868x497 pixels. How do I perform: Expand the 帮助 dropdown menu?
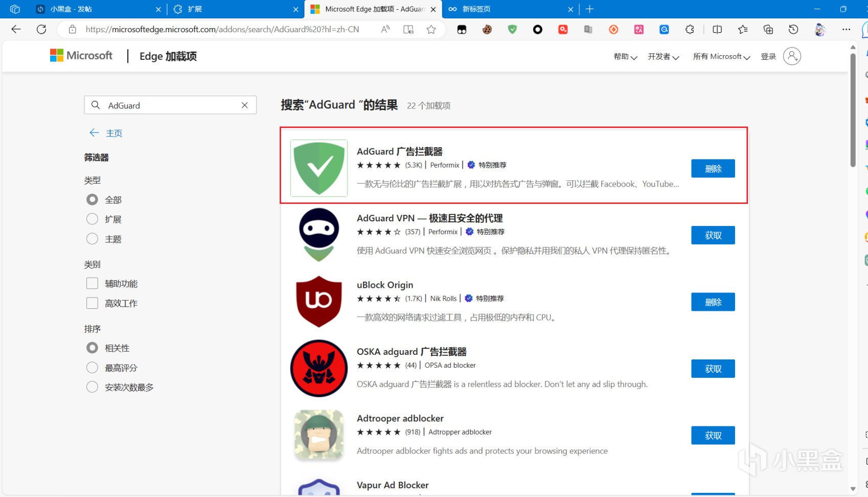point(625,57)
